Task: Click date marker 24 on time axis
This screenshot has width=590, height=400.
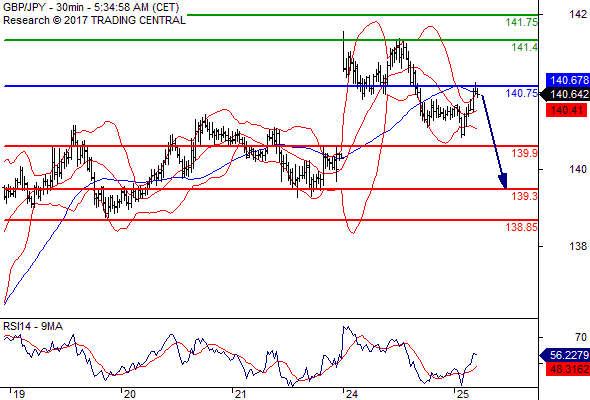Action: (x=352, y=394)
